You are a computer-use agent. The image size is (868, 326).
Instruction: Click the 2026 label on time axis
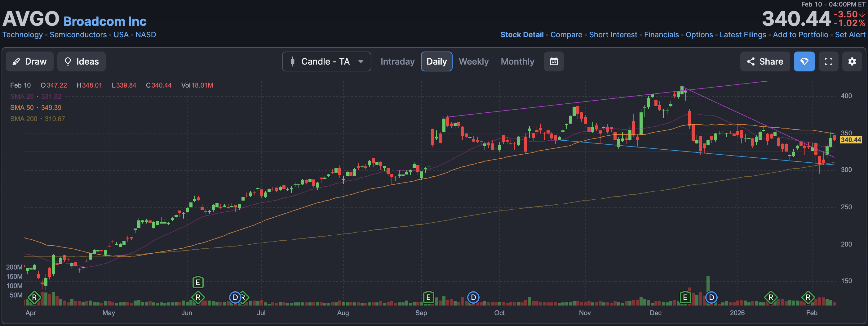pyautogui.click(x=737, y=313)
